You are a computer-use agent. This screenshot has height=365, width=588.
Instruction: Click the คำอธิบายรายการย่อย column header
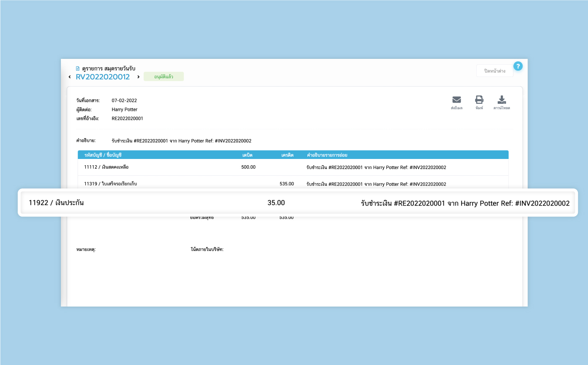pyautogui.click(x=327, y=155)
